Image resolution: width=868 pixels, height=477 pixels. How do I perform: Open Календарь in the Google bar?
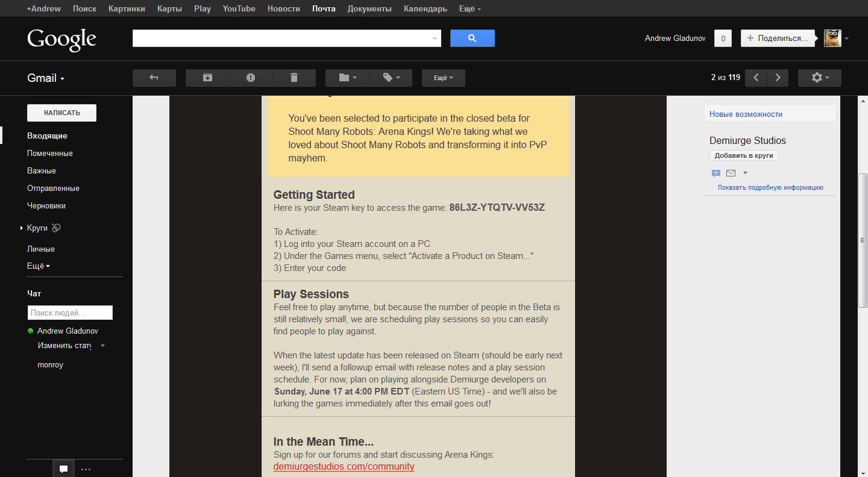tap(426, 8)
